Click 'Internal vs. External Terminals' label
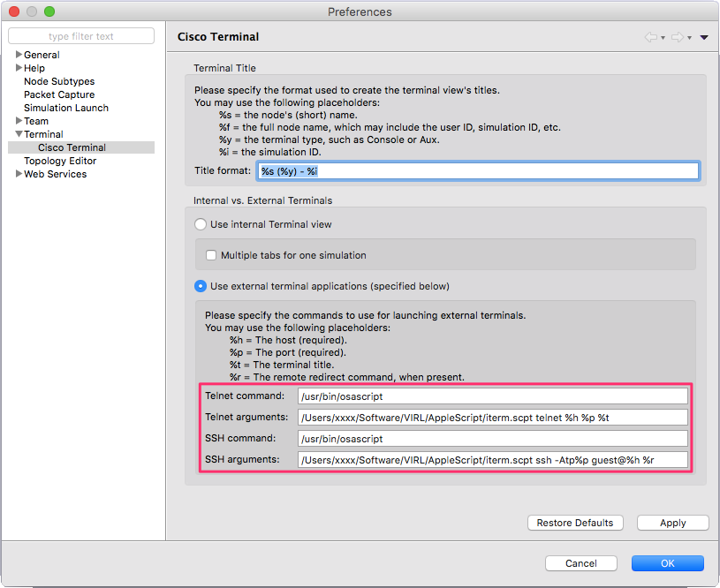 [x=262, y=200]
